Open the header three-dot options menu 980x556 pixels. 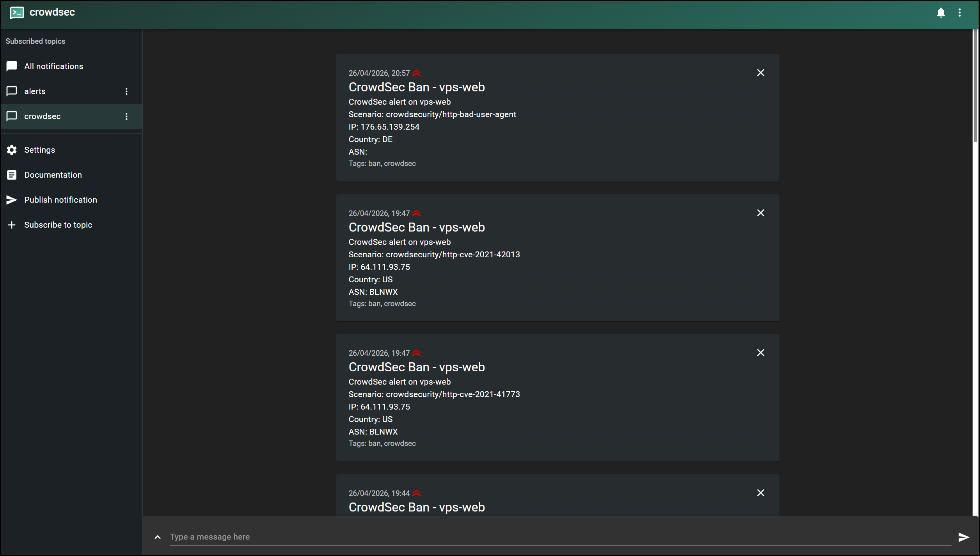[x=960, y=13]
